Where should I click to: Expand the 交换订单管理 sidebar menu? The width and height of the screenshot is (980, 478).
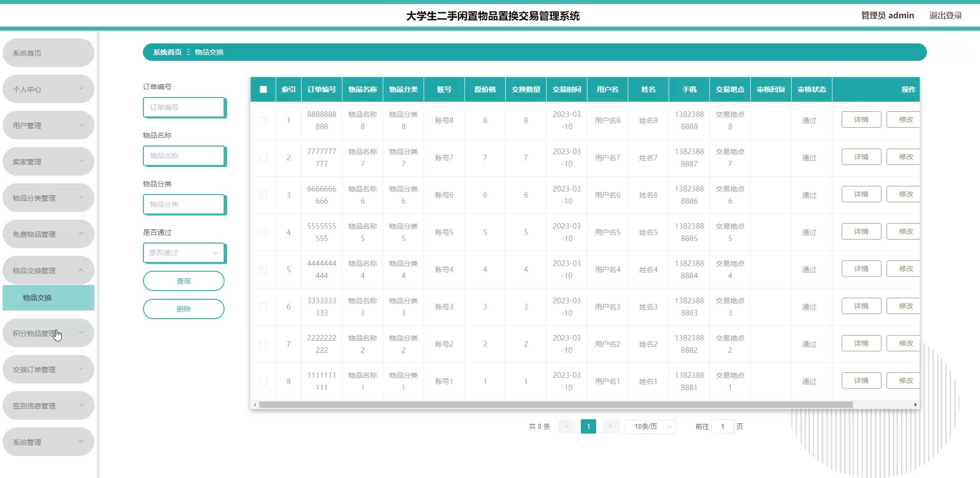click(48, 369)
